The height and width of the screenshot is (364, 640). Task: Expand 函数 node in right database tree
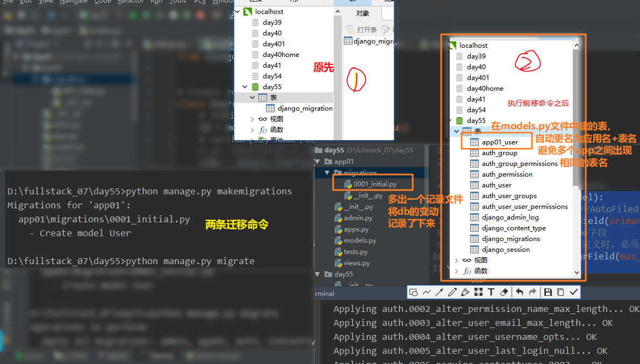tap(456, 271)
